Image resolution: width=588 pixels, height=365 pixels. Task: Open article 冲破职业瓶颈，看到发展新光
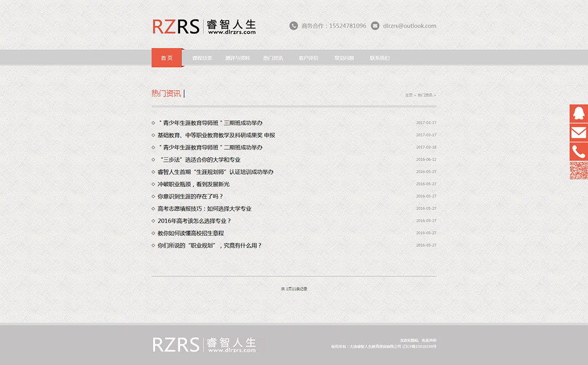(194, 184)
